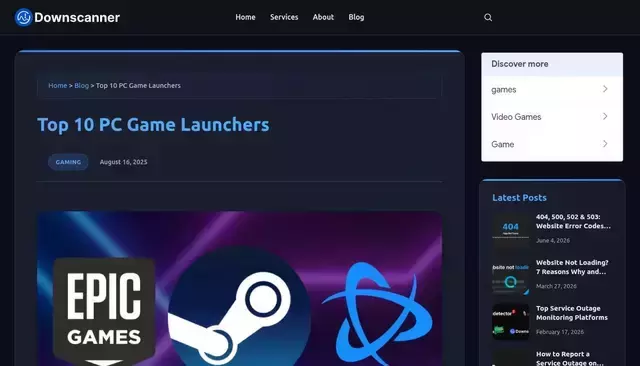The image size is (640, 366).
Task: Expand the 'Video Games' chevron arrow
Action: point(605,116)
